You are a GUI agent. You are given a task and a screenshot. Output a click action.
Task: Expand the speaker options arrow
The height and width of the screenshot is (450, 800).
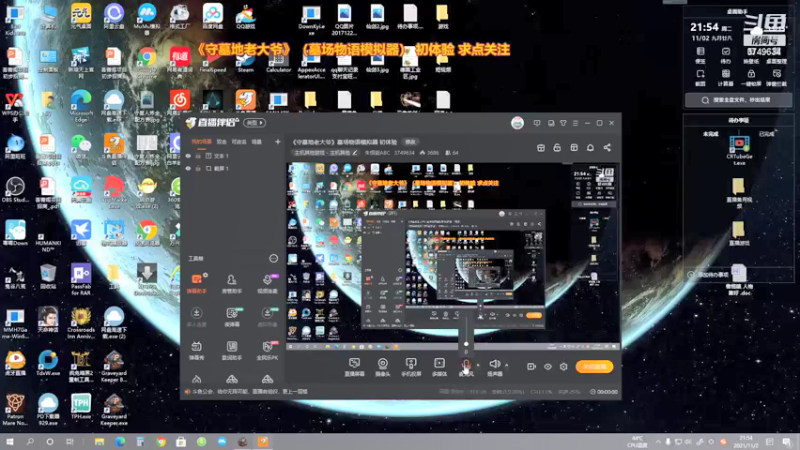[x=506, y=365]
